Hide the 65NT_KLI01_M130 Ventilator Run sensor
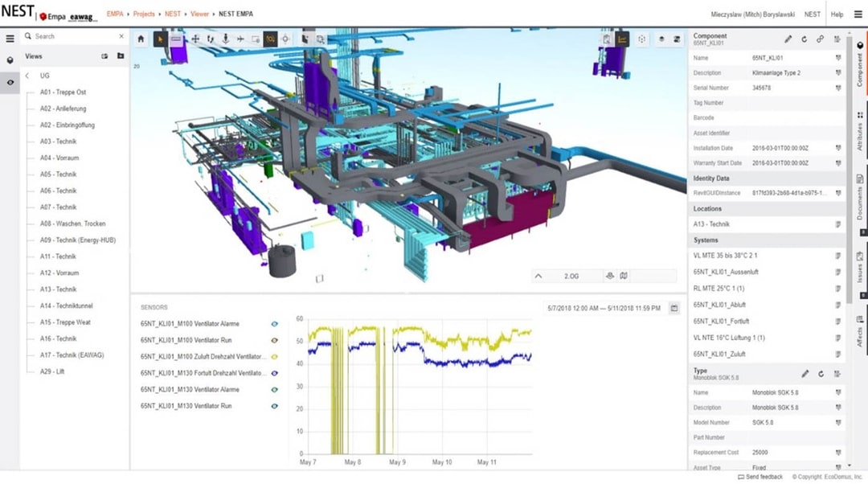Image resolution: width=868 pixels, height=484 pixels. click(x=274, y=406)
